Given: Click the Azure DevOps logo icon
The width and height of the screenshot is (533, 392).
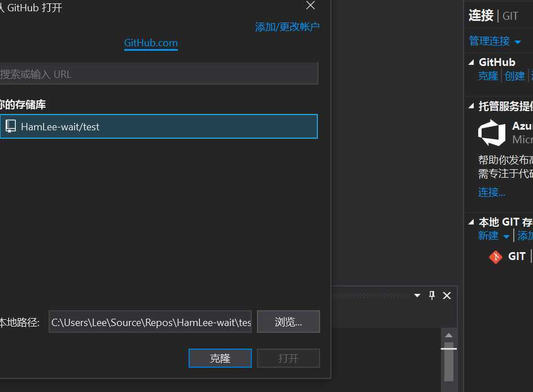Looking at the screenshot, I should [x=492, y=133].
